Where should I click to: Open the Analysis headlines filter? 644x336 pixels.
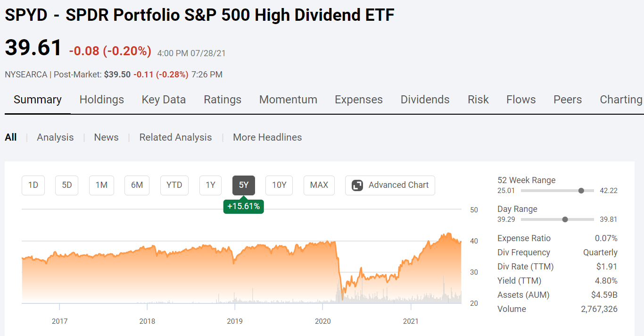click(x=55, y=137)
